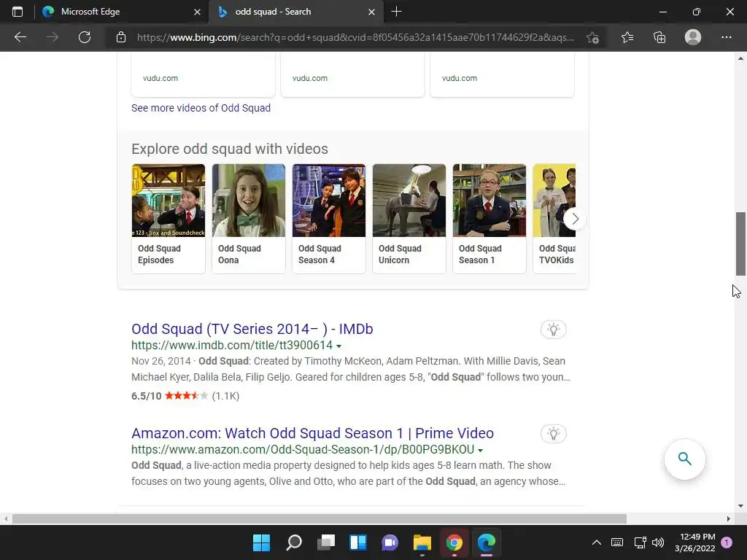747x560 pixels.
Task: Close the Microsoft Edge tab
Action: pos(197,12)
